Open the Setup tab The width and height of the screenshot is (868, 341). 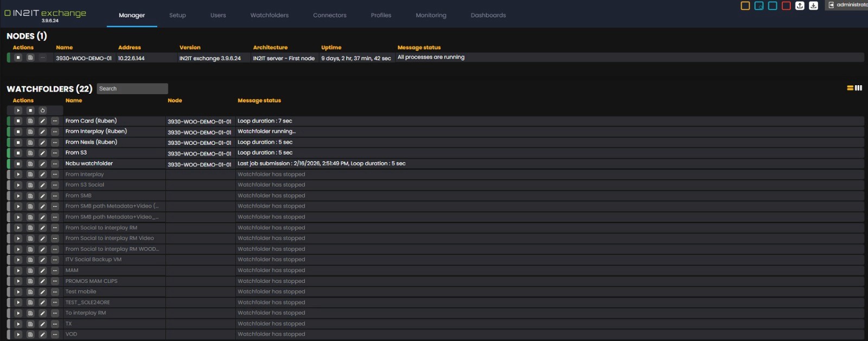pos(177,15)
